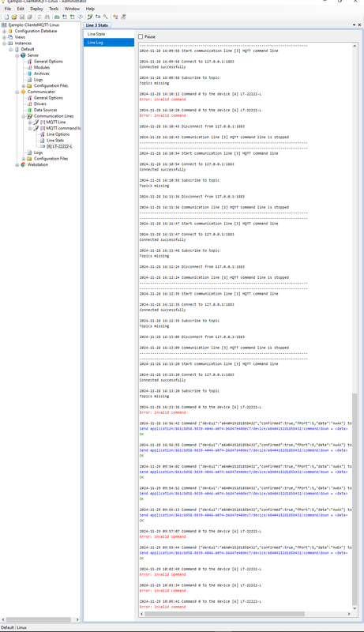Select Logs under Server

38,80
